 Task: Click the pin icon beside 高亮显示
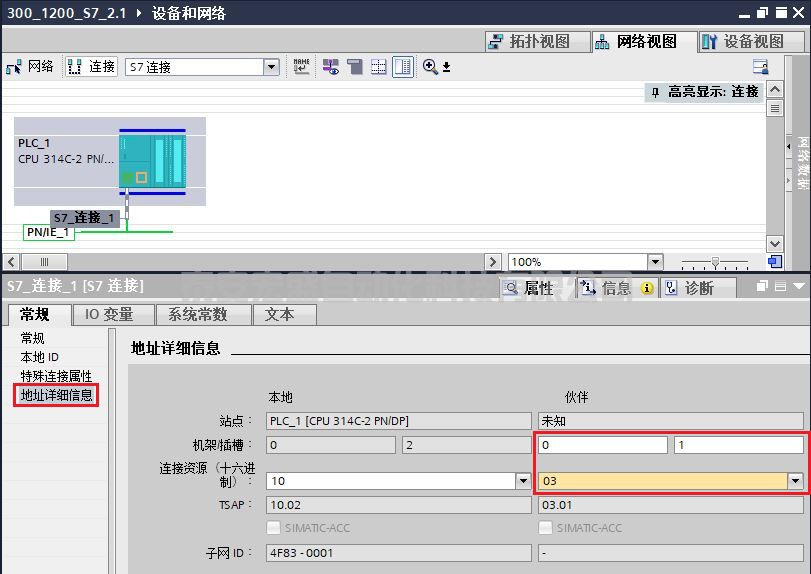[655, 92]
